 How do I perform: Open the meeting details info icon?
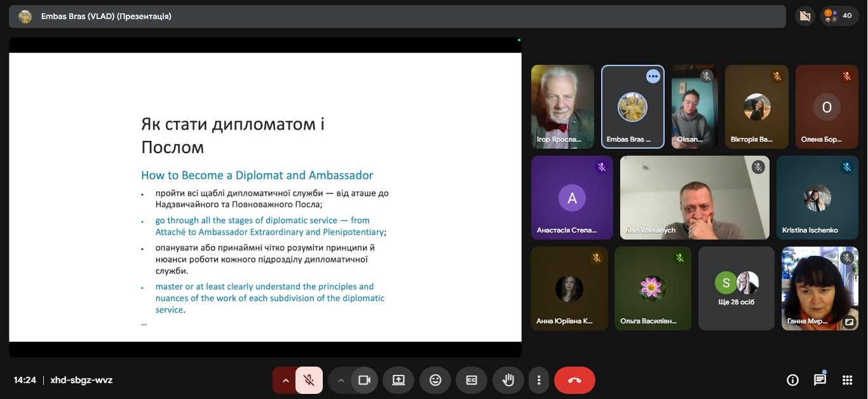pos(792,380)
